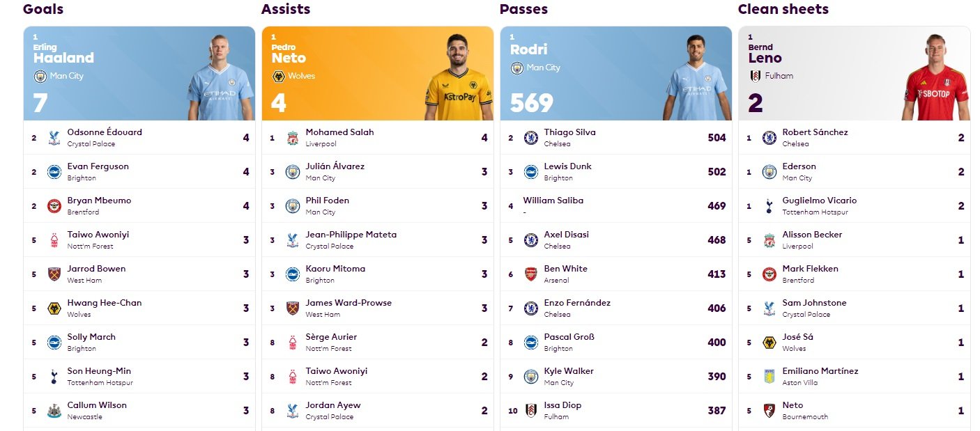Open William Saliba's passes entry
The height and width of the screenshot is (431, 980).
coord(616,206)
